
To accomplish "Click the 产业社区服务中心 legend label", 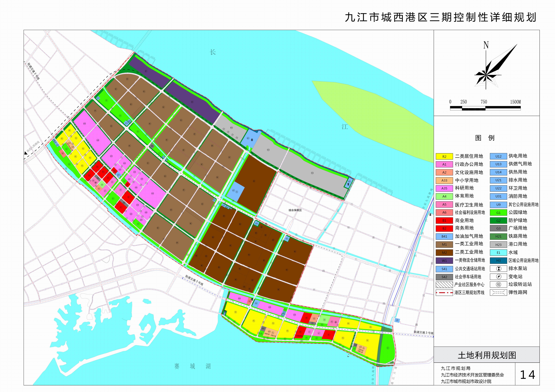I will (x=469, y=285).
